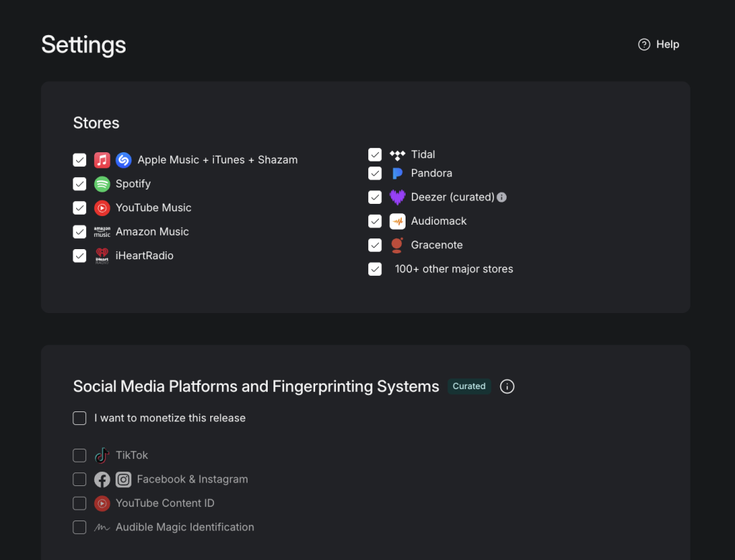Open info tooltip next to Deezer (curated)
Image resolution: width=735 pixels, height=560 pixels.
point(502,197)
